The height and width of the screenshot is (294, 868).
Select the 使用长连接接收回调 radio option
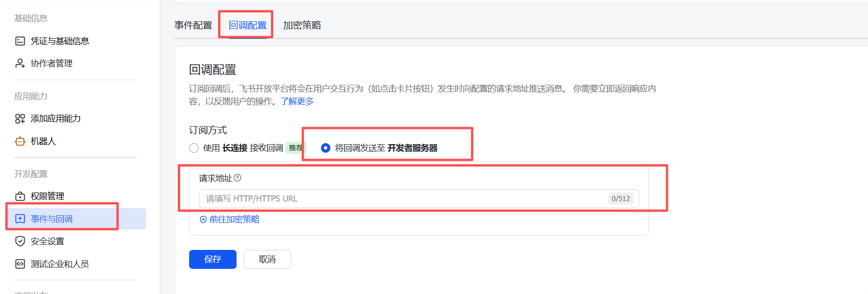pos(194,148)
